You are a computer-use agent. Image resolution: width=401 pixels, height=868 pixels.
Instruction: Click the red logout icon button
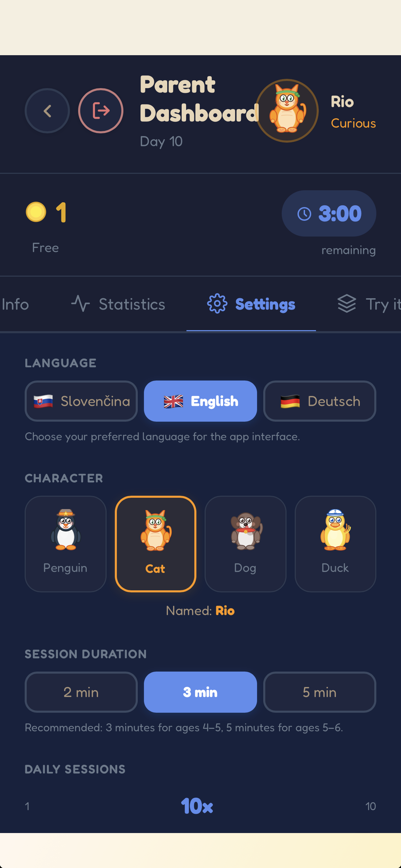101,111
